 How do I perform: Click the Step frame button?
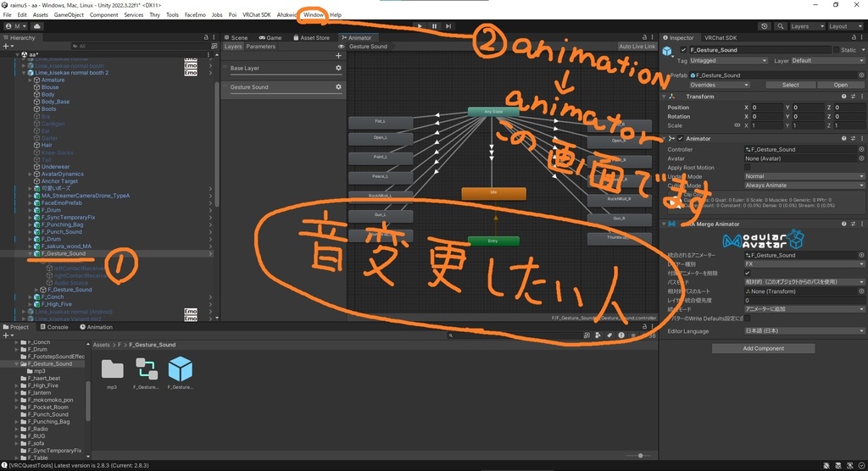coord(448,26)
